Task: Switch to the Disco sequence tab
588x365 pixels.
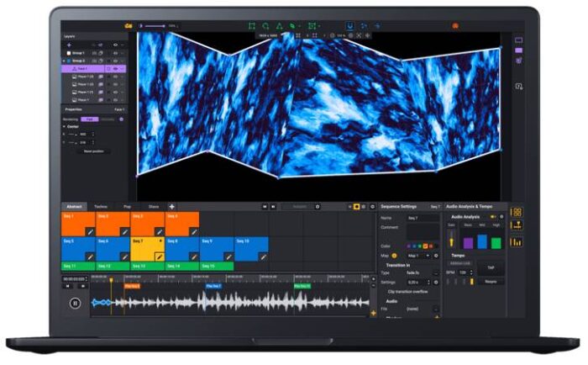Action: [154, 206]
